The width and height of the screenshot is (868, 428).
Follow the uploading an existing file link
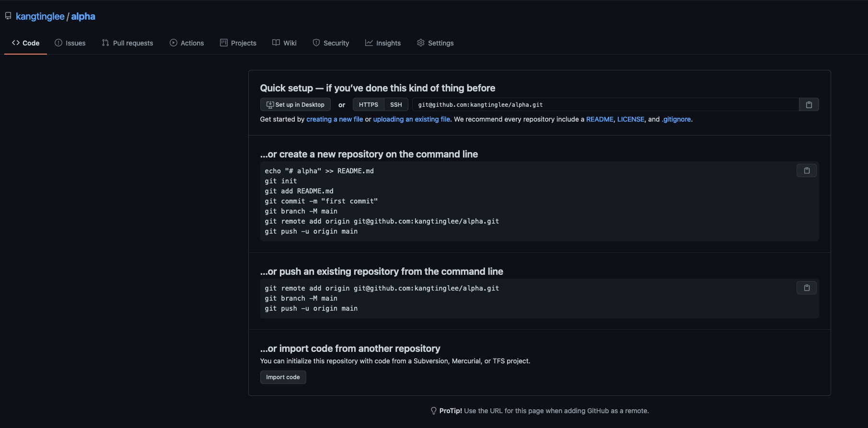412,119
